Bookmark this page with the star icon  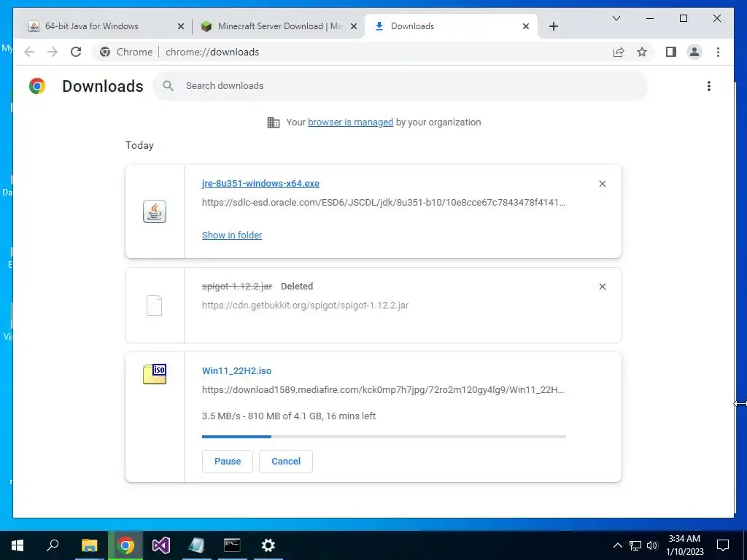(x=642, y=52)
